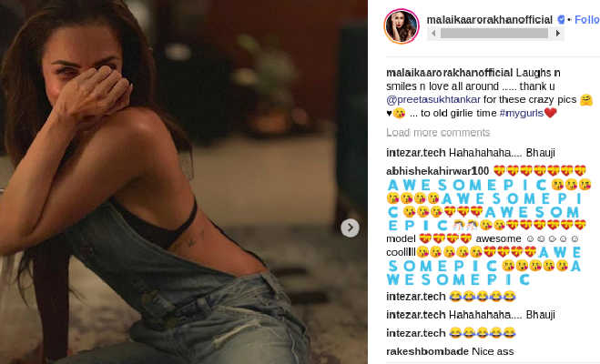Click the horizontal scrollbar thumb below the header
Image resolution: width=600 pixels, height=364 pixels.
(494, 34)
